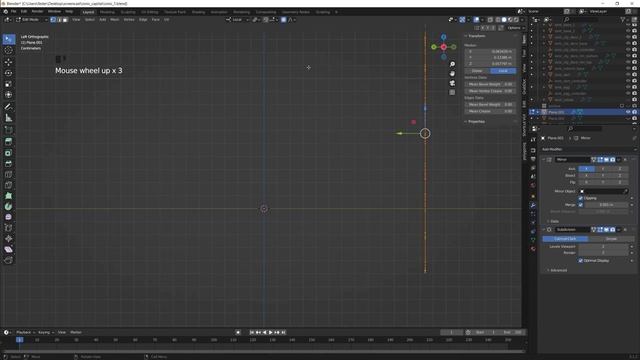Switch perspective/orthographic with the grid icon
Image resolution: width=640 pixels, height=360 pixels.
[x=452, y=93]
